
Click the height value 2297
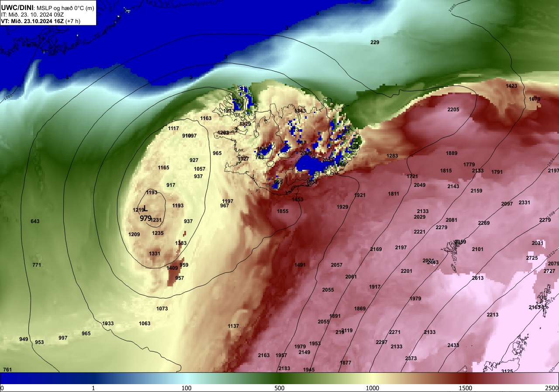point(382,342)
